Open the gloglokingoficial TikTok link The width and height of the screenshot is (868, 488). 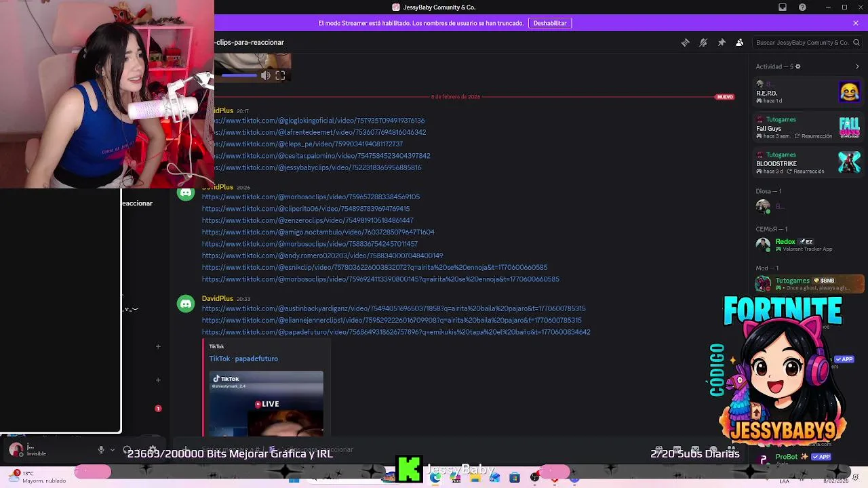click(319, 121)
